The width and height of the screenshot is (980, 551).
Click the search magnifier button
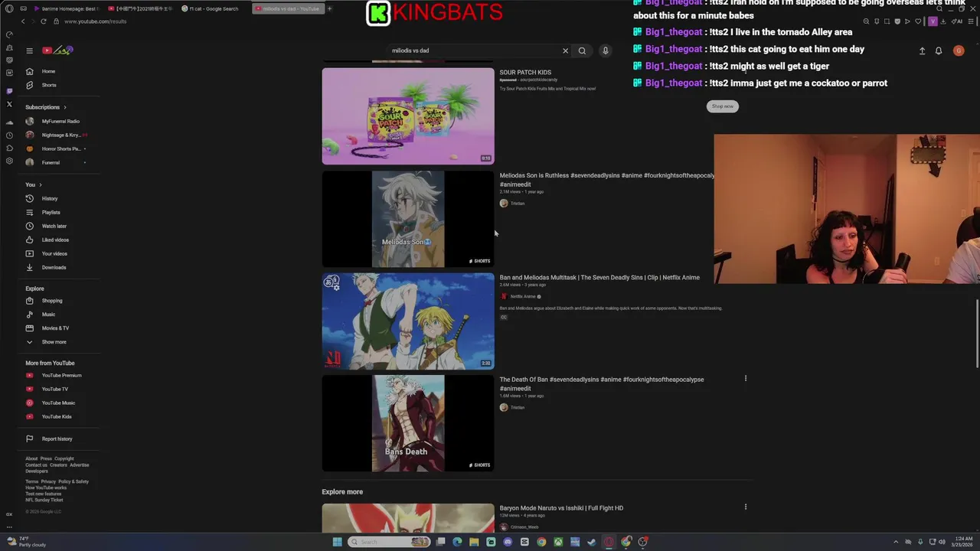tap(582, 51)
